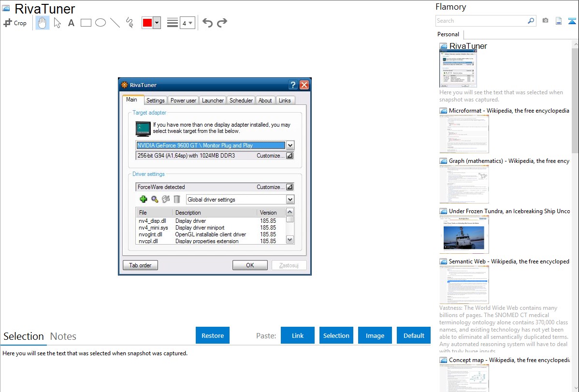Click the camera capture icon
This screenshot has height=392, width=579.
click(x=545, y=21)
